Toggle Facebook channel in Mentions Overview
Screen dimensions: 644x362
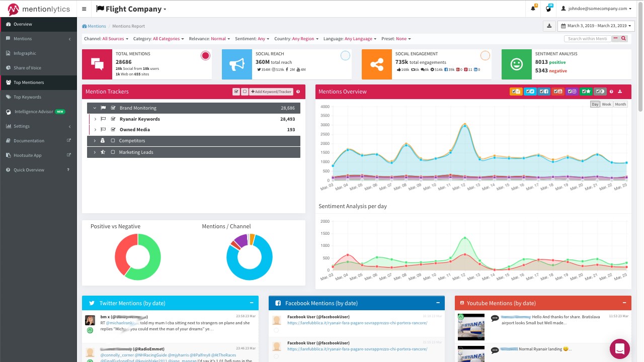544,92
